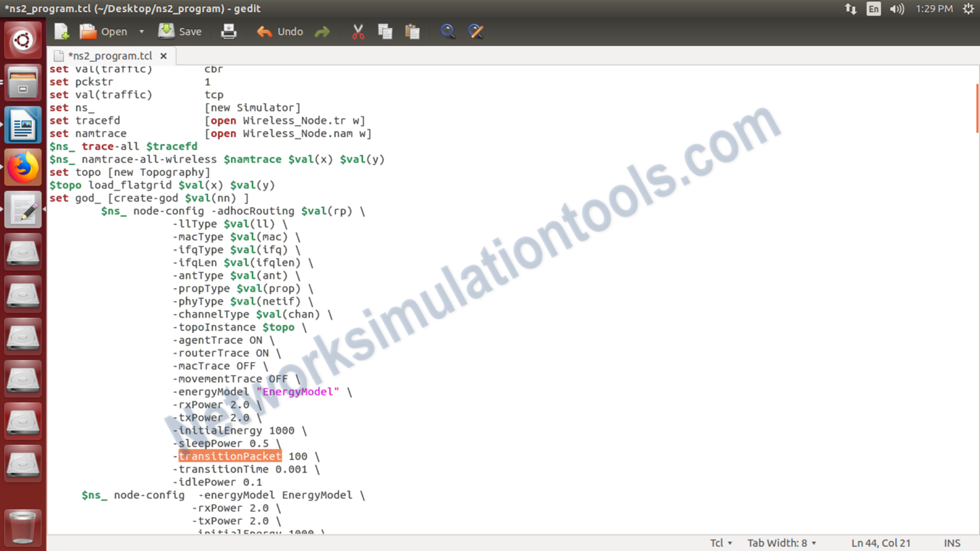The image size is (980, 551).
Task: Open the En keyboard layout menu
Action: pyautogui.click(x=873, y=8)
